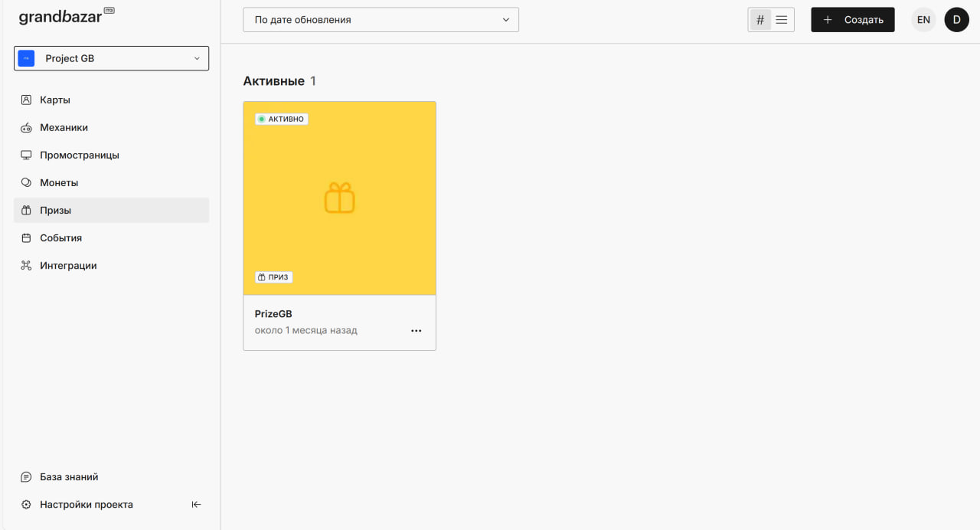Viewport: 980px width, 530px height.
Task: Go to the Механики menu item
Action: [x=64, y=128]
